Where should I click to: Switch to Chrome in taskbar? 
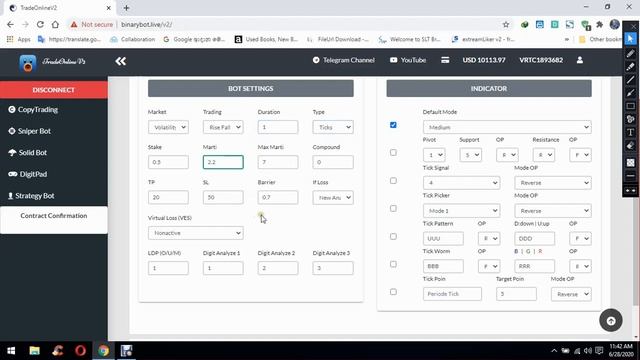pos(104,351)
